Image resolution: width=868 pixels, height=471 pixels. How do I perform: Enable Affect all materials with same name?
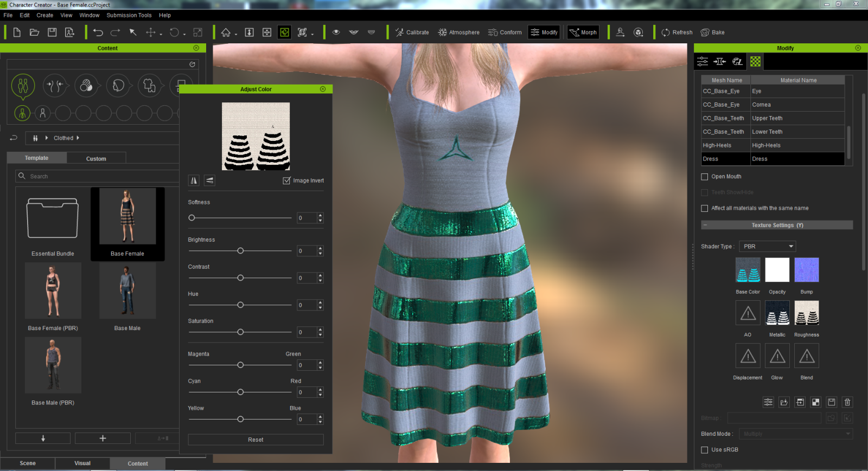coord(705,208)
